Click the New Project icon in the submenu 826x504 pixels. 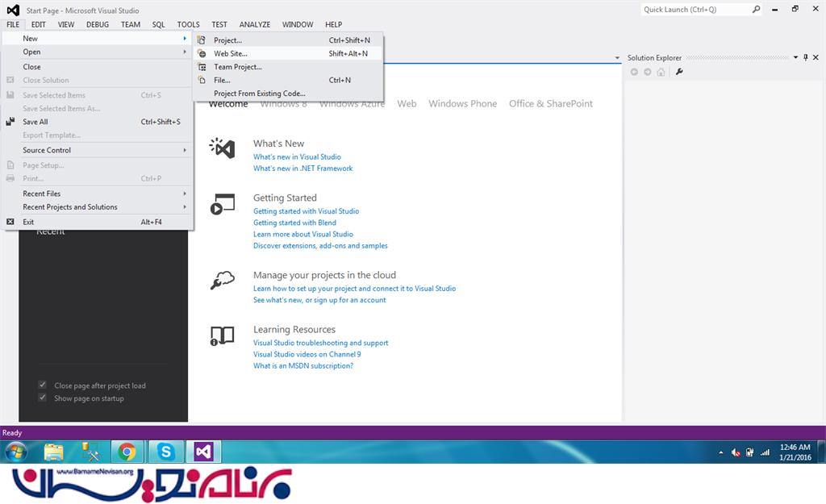tap(202, 40)
